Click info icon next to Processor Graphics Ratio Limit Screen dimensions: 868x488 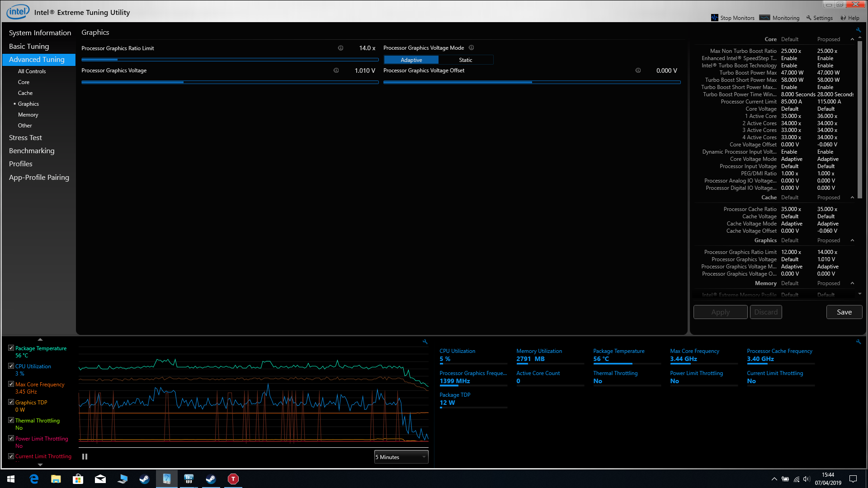[340, 48]
